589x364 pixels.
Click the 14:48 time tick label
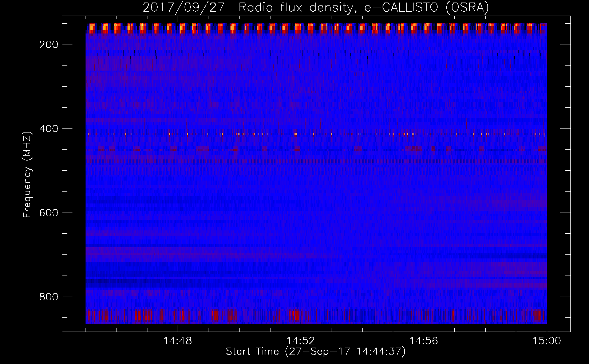[178, 341]
